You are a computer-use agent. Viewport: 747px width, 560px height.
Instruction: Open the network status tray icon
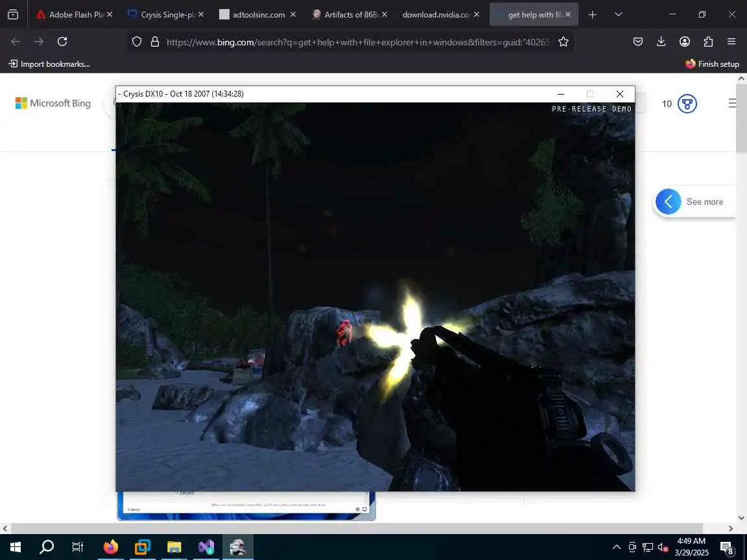click(x=648, y=546)
